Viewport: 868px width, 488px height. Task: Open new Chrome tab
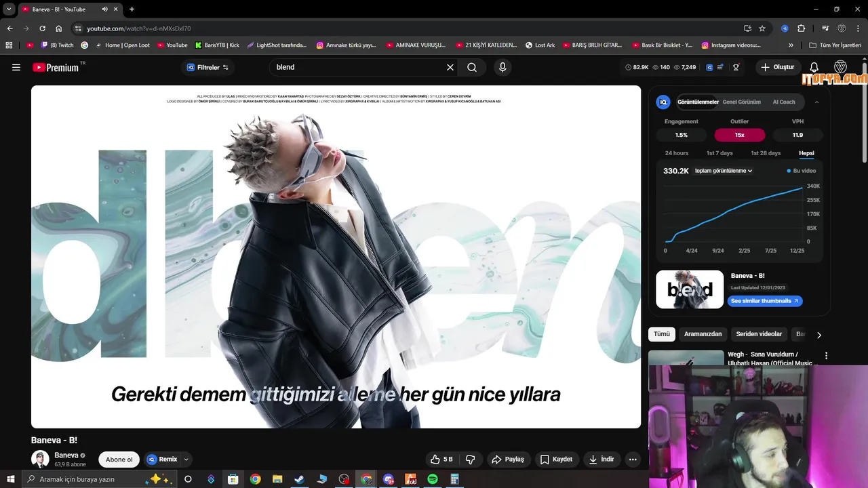(x=132, y=9)
